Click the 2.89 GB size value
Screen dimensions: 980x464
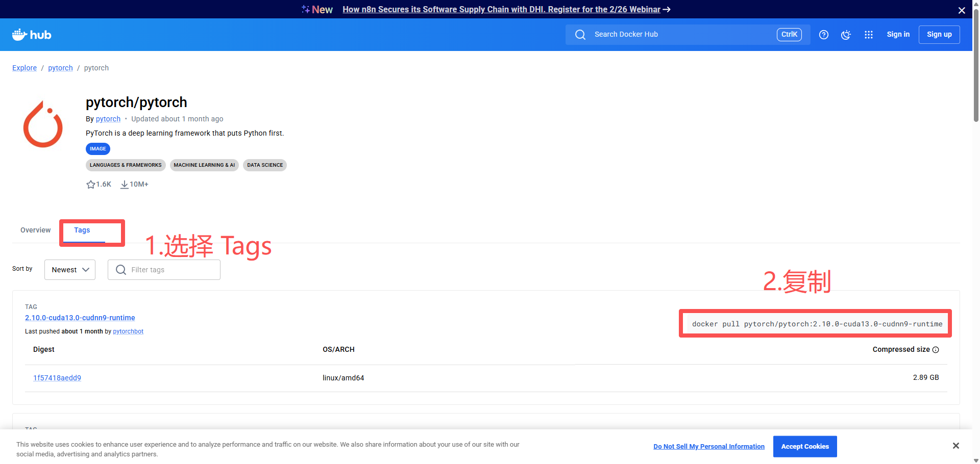[926, 378]
